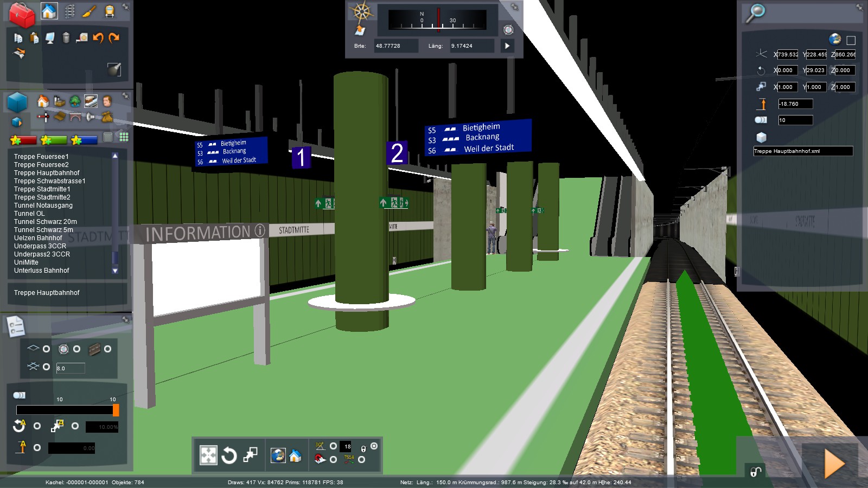Click the large orange Play button
Viewport: 868px width, 488px height.
pyautogui.click(x=834, y=464)
